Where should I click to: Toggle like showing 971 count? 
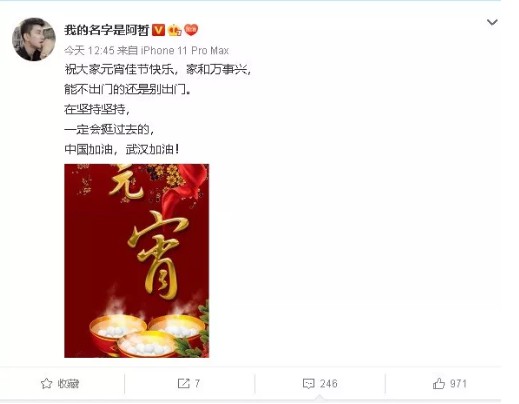450,384
